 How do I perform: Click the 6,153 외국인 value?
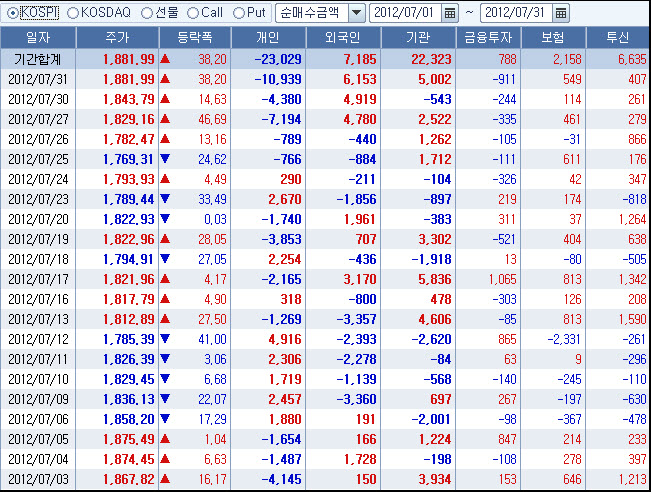point(360,79)
